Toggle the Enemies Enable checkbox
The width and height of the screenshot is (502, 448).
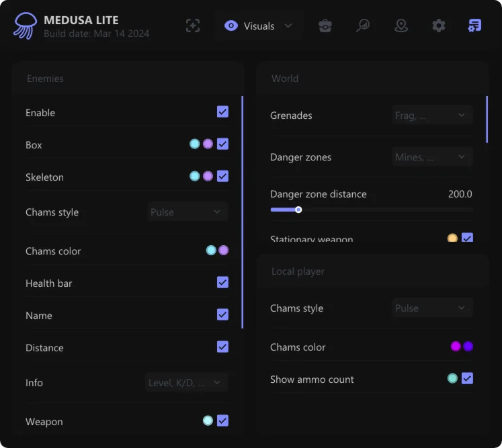click(x=222, y=111)
